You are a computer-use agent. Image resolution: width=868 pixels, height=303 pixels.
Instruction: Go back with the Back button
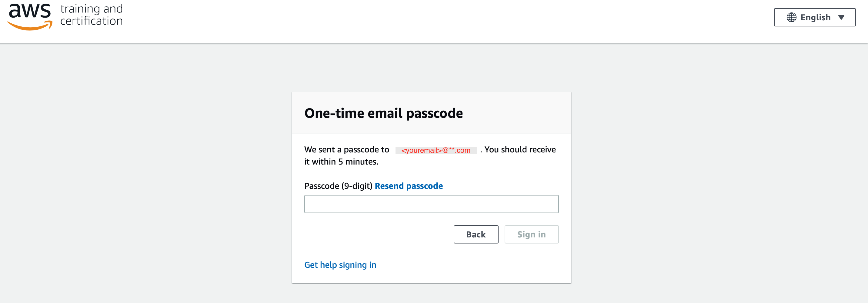[x=476, y=234]
